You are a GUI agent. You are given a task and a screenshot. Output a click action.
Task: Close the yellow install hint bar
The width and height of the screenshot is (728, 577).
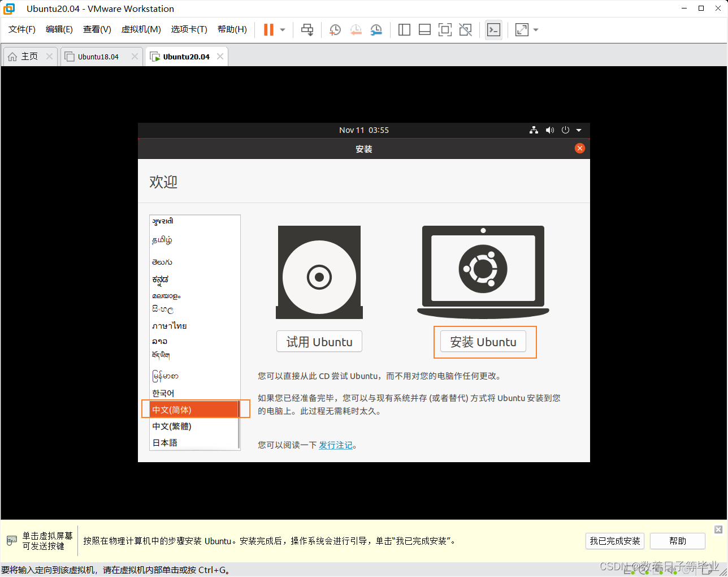click(718, 529)
